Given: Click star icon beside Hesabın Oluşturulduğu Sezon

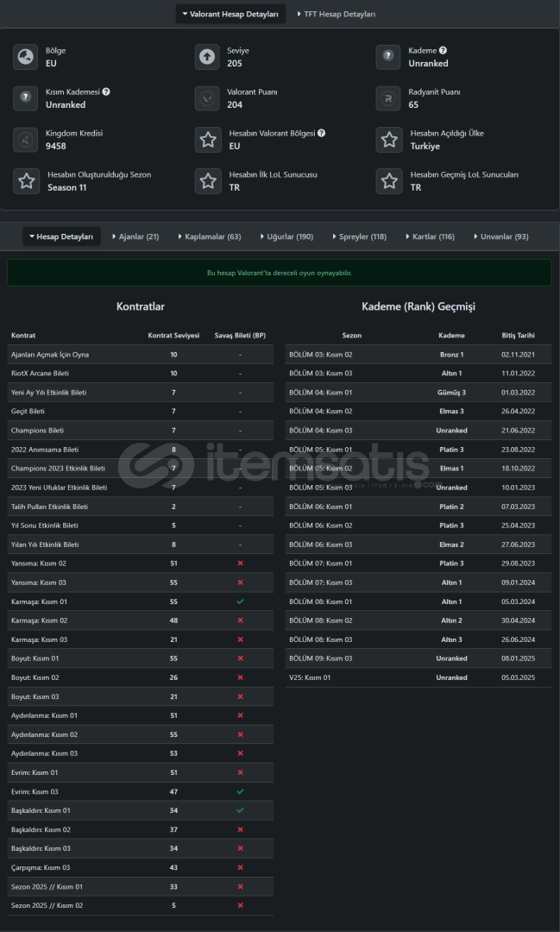Looking at the screenshot, I should pyautogui.click(x=27, y=181).
